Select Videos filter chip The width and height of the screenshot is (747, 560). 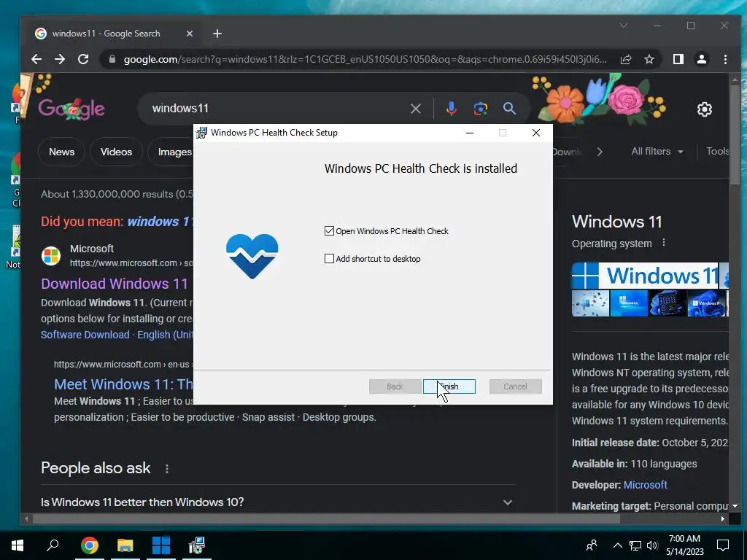coord(116,152)
